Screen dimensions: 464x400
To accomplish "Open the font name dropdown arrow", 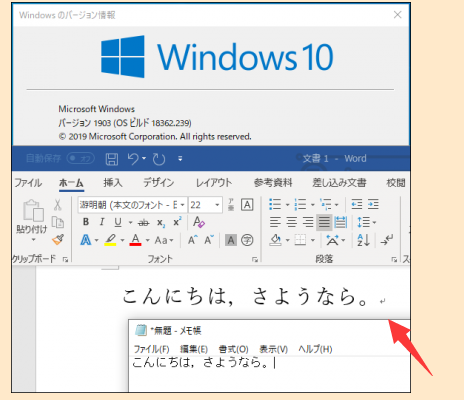I will pos(182,205).
